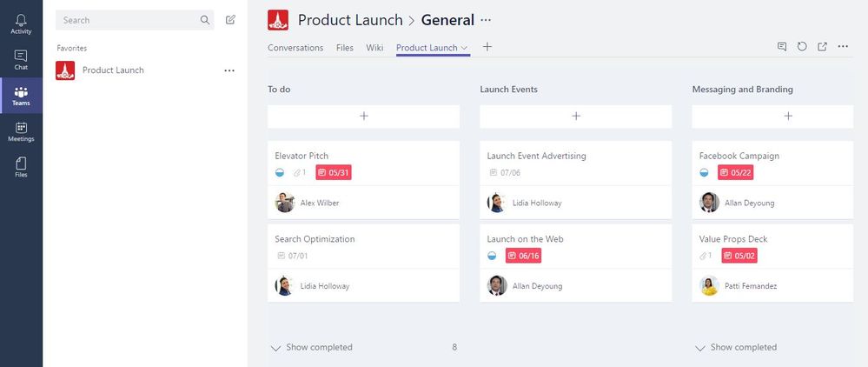The width and height of the screenshot is (868, 367).
Task: Expand Show completed under Messaging and Branding
Action: pyautogui.click(x=736, y=348)
